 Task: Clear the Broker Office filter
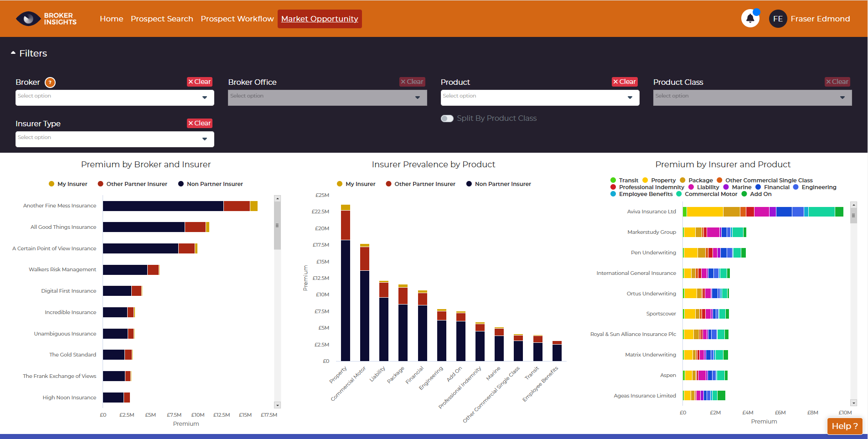click(412, 82)
